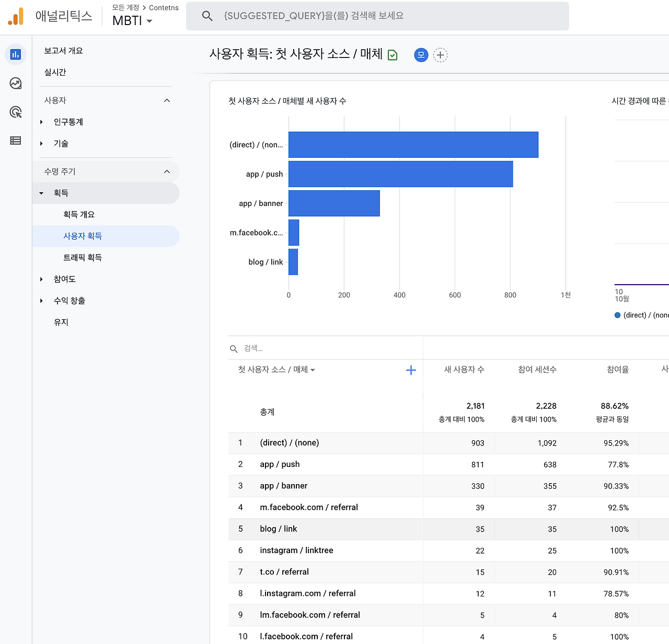669x644 pixels.
Task: Click the 모든 계정 breadcrumb link
Action: (x=125, y=8)
